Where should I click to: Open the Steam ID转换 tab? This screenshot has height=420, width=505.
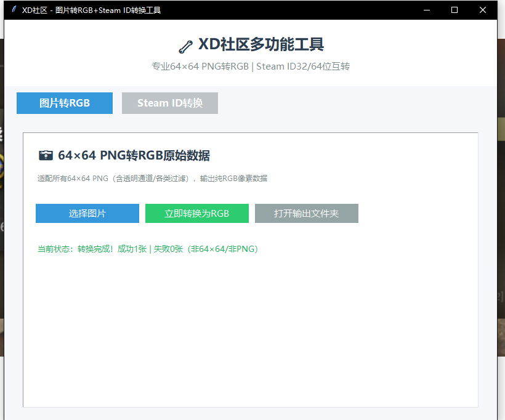[x=170, y=103]
